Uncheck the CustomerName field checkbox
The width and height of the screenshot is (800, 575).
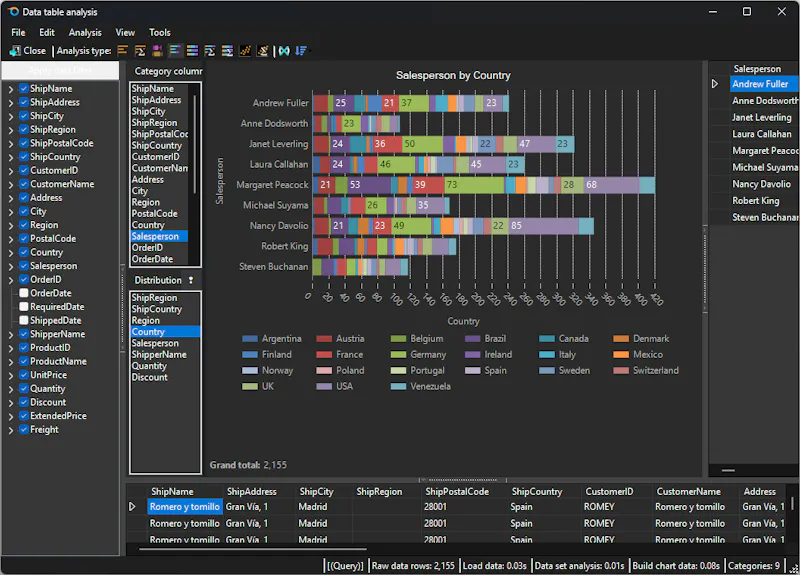point(23,184)
